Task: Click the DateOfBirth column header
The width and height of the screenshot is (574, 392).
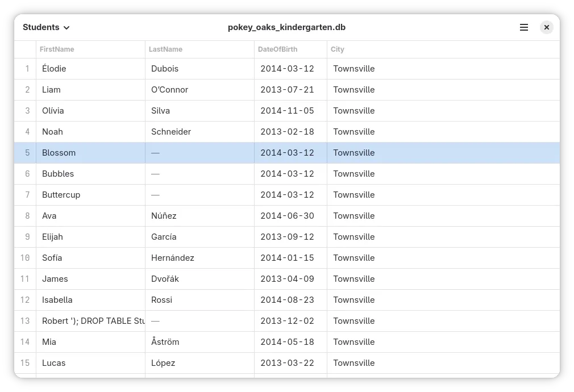Action: (277, 49)
